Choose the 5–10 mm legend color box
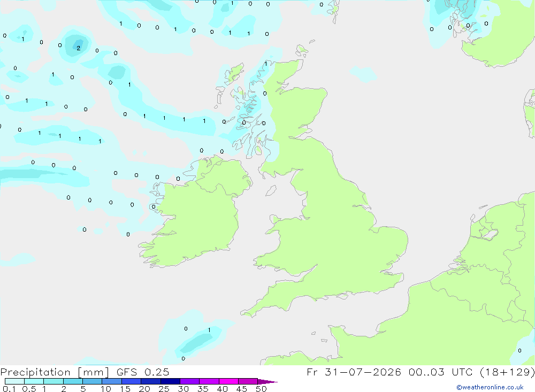535x392 pixels. [93, 381]
